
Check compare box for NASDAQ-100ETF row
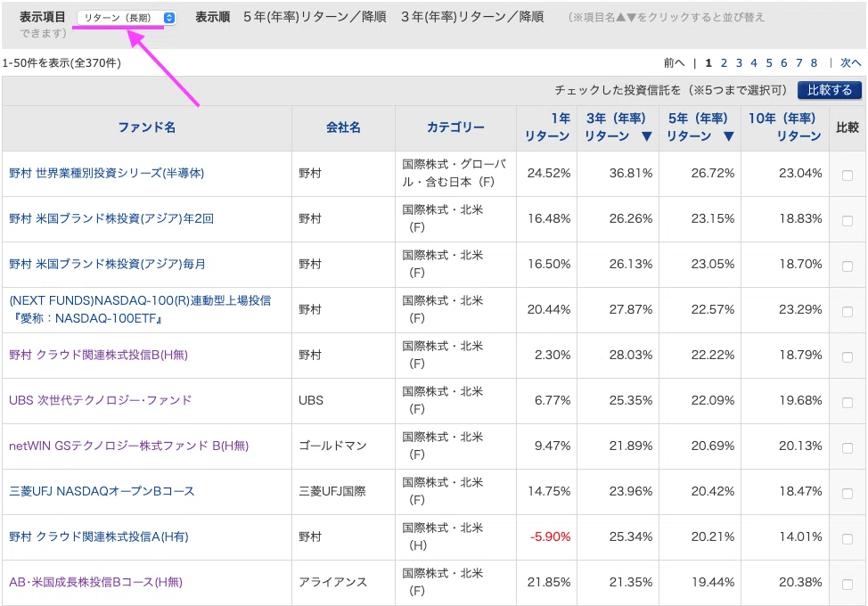click(x=847, y=312)
